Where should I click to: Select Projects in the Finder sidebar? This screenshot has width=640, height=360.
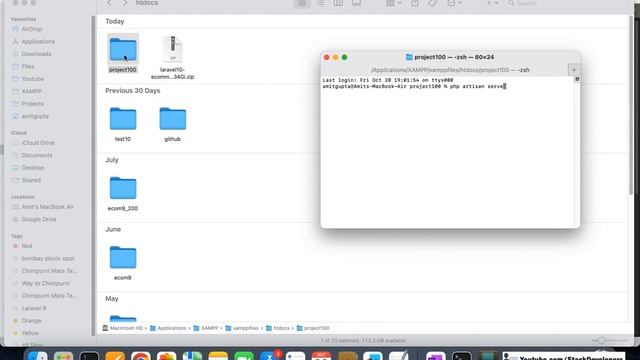pos(32,104)
